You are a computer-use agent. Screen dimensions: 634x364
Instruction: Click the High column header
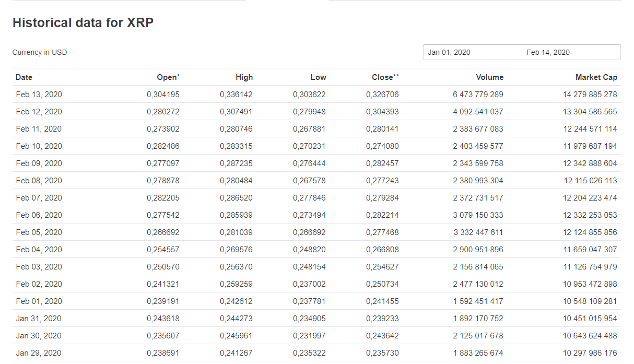(244, 77)
